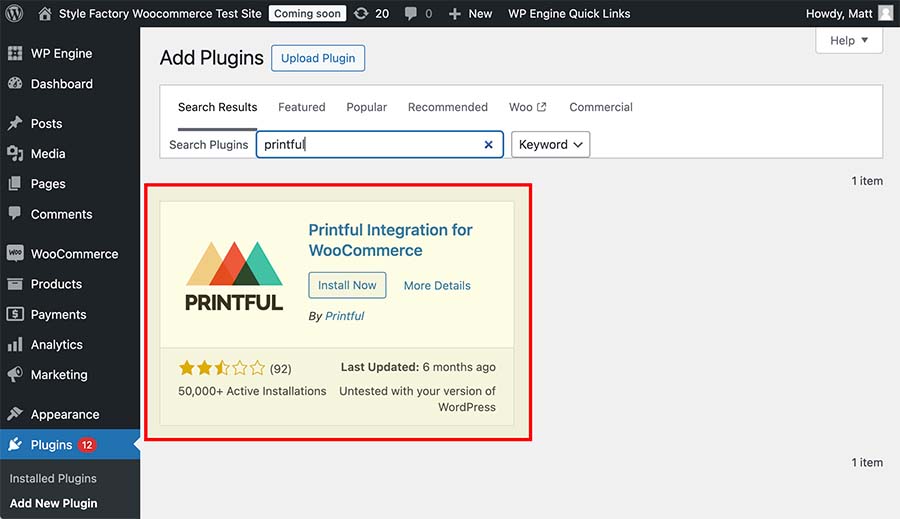Click Matt's user avatar
The image size is (900, 519).
886,13
